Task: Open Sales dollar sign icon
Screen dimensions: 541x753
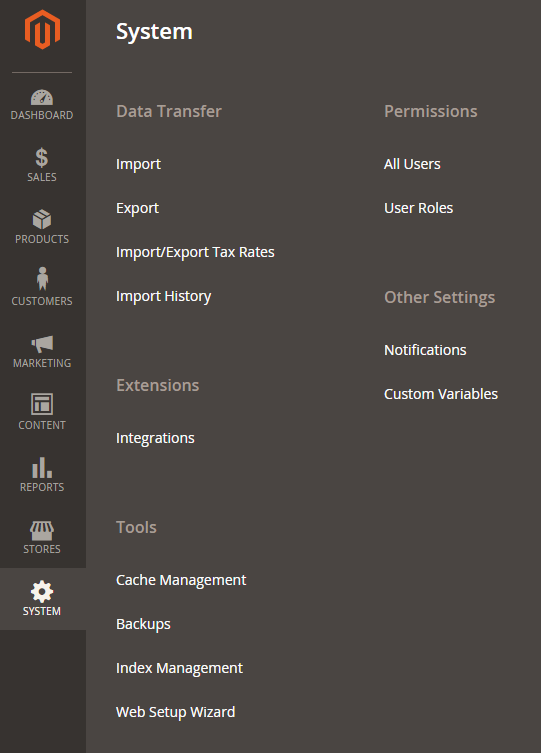Action: (42, 158)
